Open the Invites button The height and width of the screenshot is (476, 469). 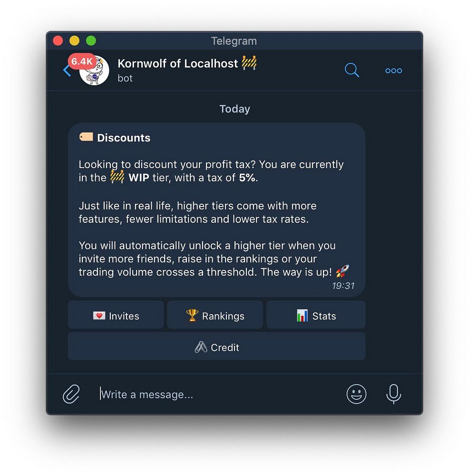116,315
